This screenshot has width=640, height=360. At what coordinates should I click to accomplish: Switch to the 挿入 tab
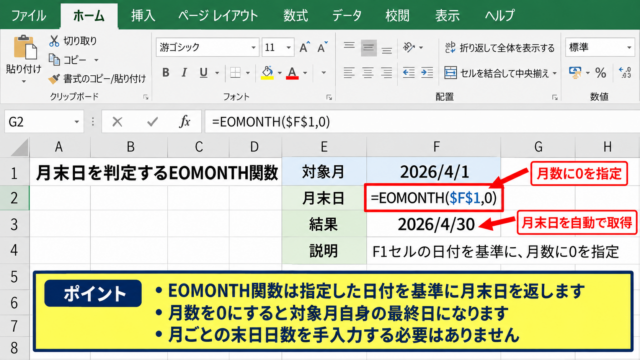pyautogui.click(x=143, y=16)
